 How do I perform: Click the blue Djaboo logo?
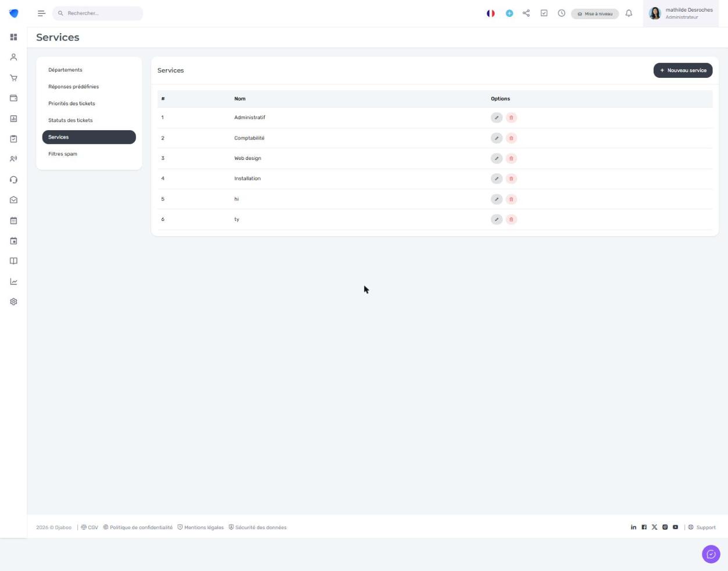(x=14, y=13)
